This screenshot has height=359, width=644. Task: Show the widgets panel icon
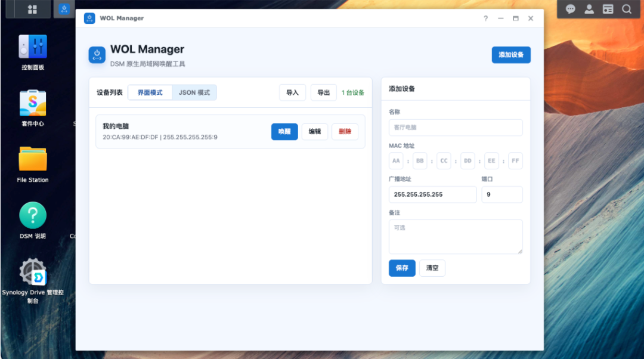608,9
